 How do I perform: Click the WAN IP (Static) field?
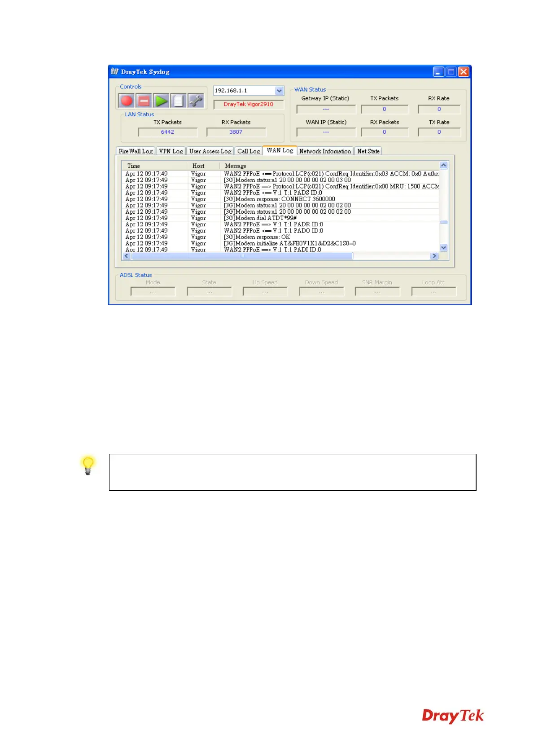[x=326, y=132]
